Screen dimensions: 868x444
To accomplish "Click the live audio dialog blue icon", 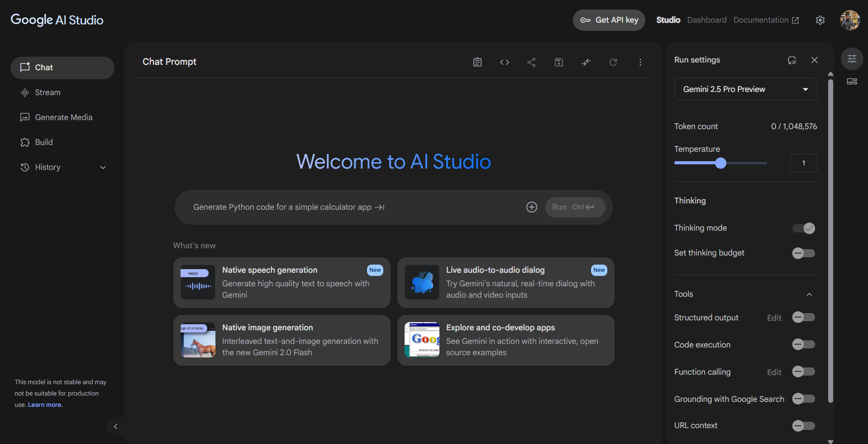I will coord(422,282).
